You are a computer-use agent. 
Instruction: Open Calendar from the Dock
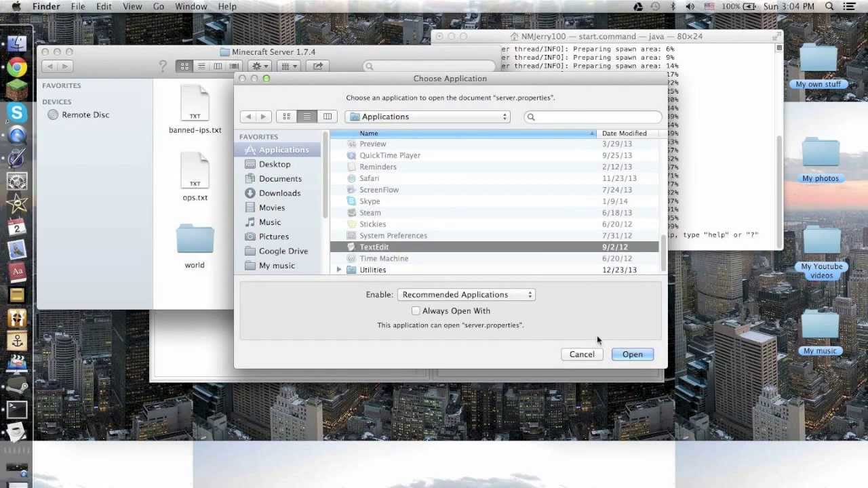point(17,227)
